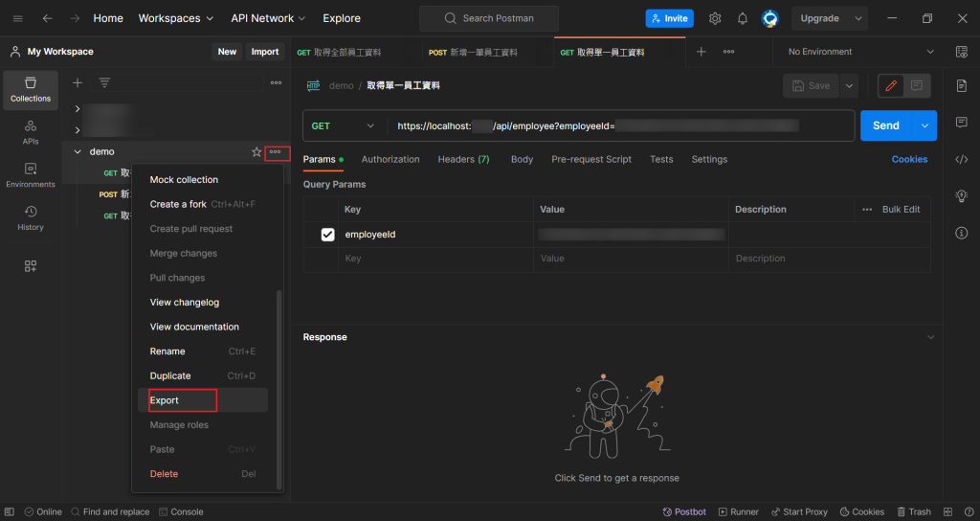The height and width of the screenshot is (521, 980).
Task: Open the environment quick look icon
Action: pos(962,52)
